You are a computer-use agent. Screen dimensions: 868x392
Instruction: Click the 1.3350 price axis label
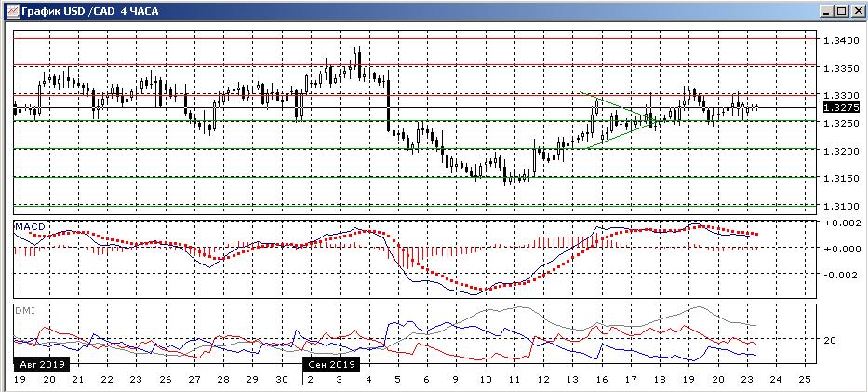841,69
